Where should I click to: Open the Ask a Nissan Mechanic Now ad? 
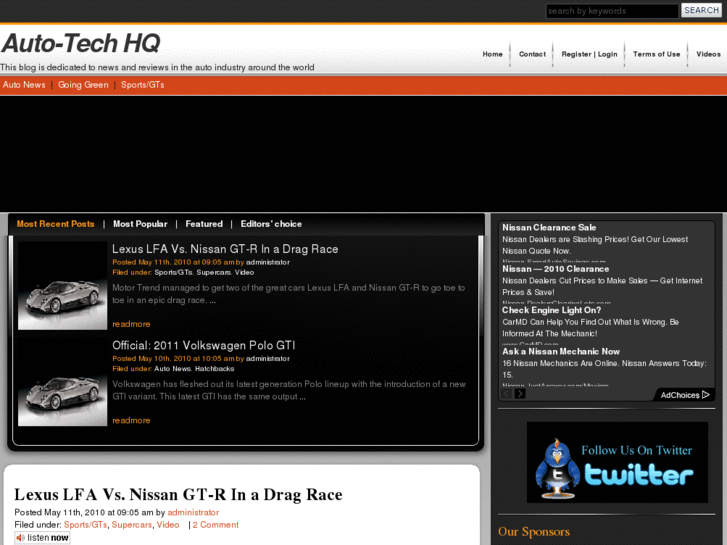click(561, 352)
